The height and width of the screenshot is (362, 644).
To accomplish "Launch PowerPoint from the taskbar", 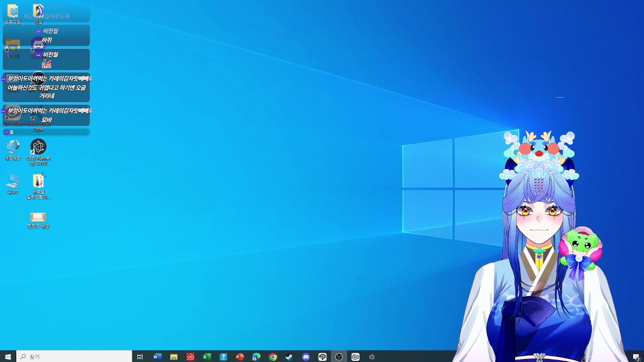I will (x=240, y=356).
